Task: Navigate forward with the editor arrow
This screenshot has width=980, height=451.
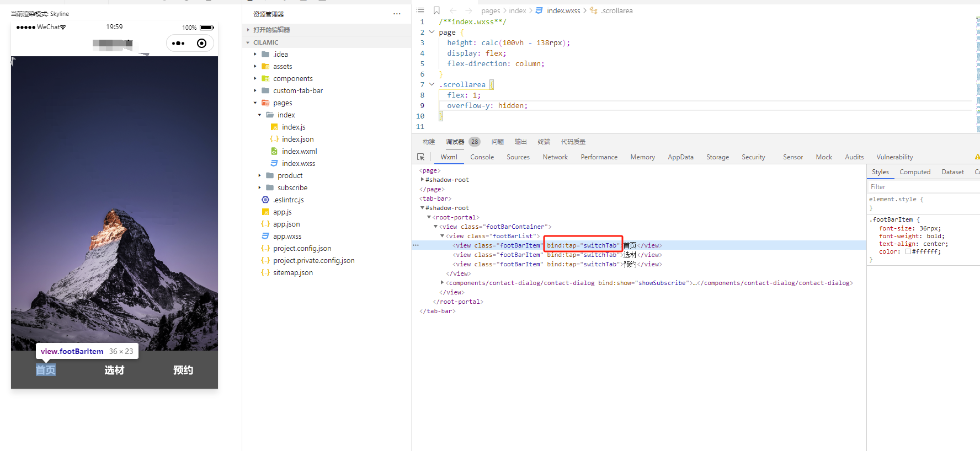Action: point(468,10)
